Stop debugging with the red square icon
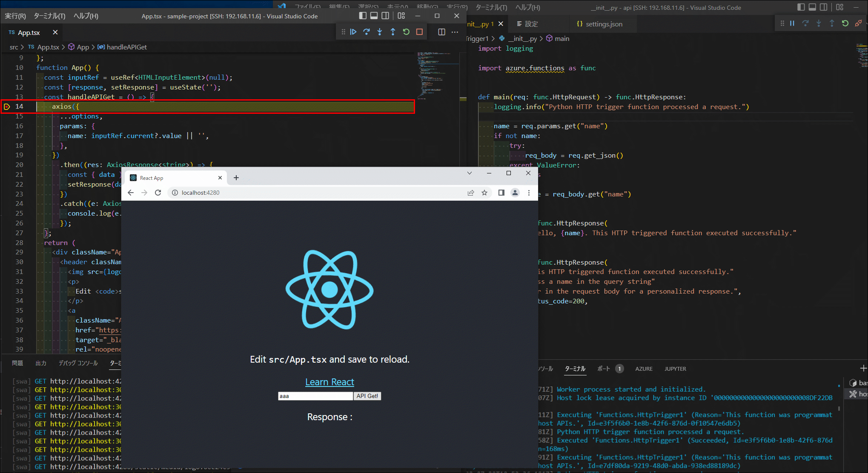The image size is (868, 473). 419,32
